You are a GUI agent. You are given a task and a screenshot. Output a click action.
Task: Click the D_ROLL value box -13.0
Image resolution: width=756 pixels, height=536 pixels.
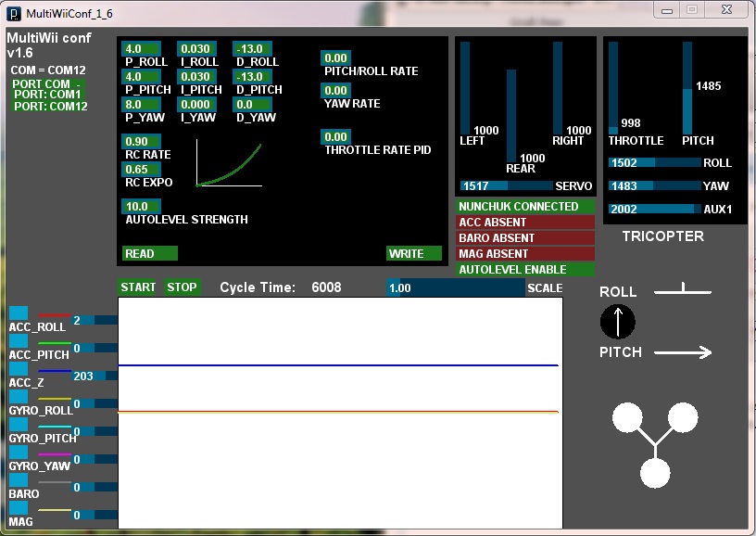coord(252,49)
